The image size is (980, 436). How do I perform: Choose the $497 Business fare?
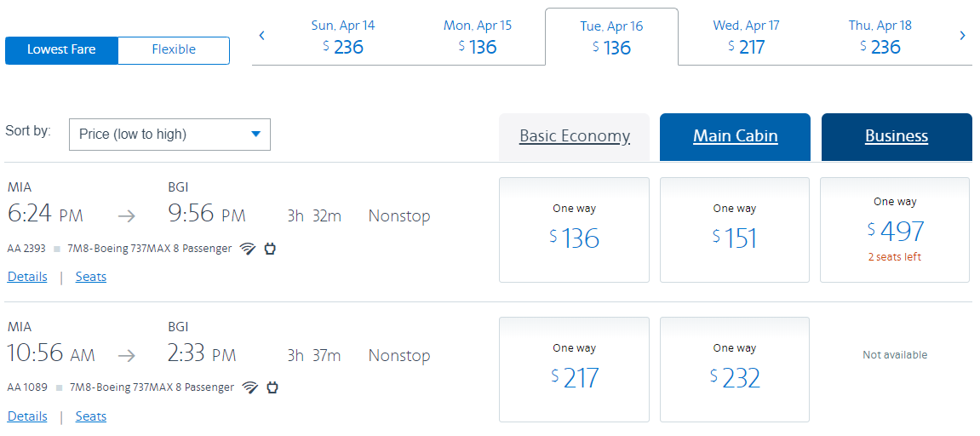coord(895,229)
